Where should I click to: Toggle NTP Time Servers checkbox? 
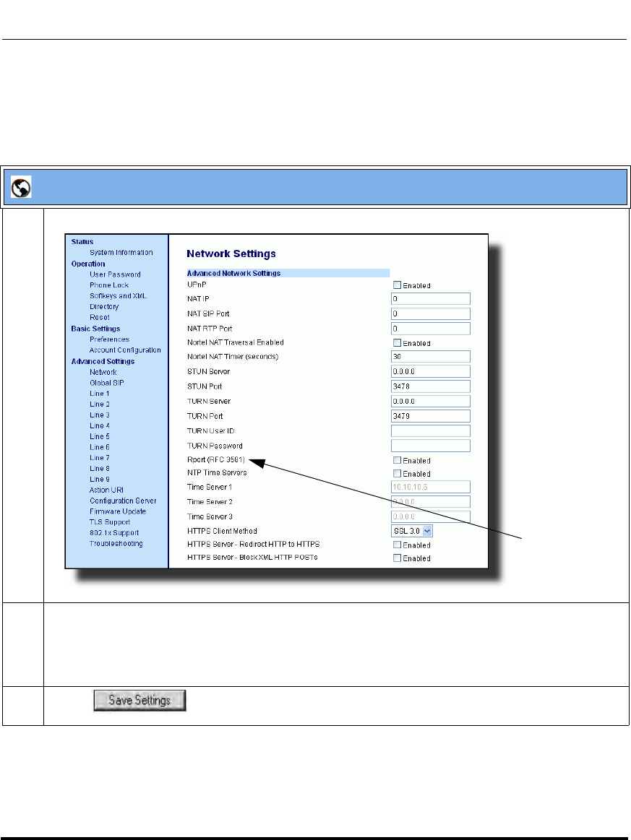(x=398, y=474)
